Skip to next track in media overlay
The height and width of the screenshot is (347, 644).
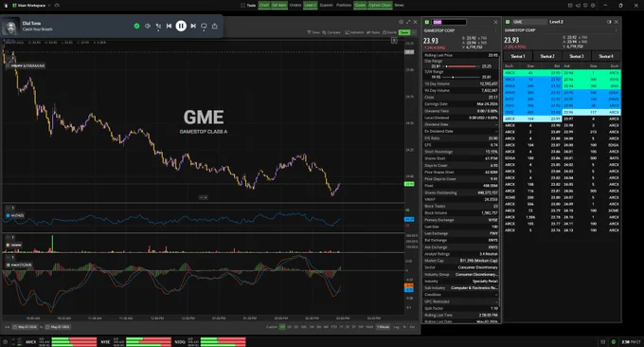193,26
